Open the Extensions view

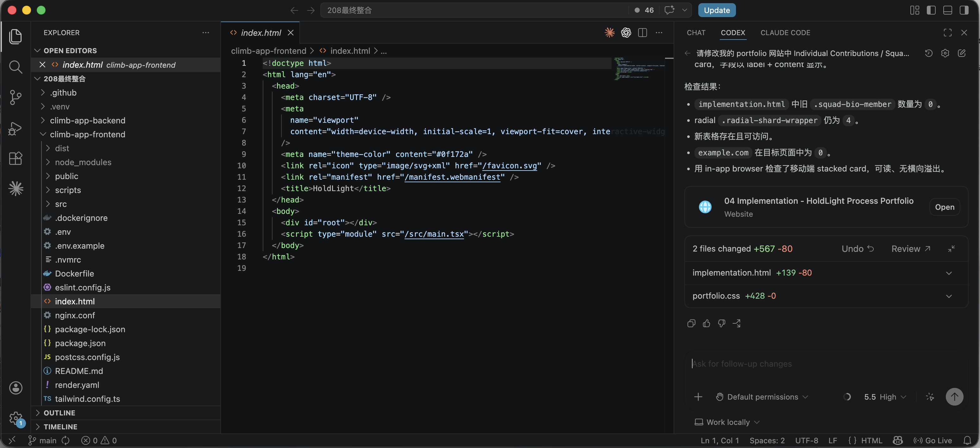(x=15, y=158)
